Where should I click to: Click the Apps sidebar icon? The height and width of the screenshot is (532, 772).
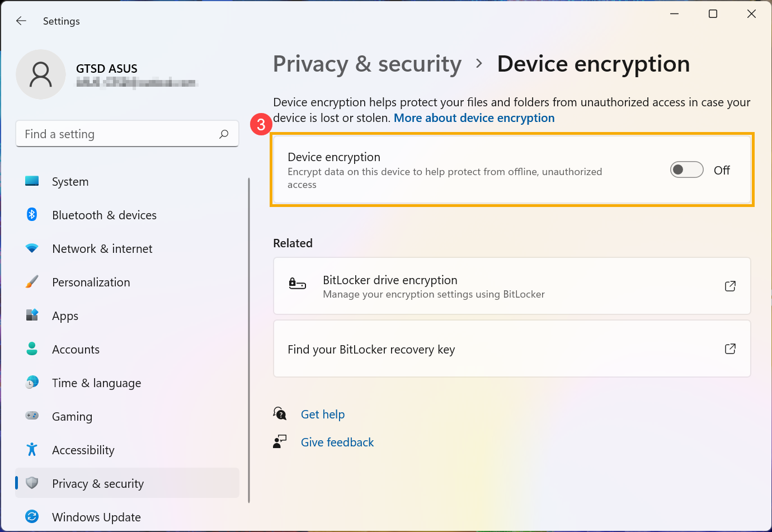tap(32, 316)
